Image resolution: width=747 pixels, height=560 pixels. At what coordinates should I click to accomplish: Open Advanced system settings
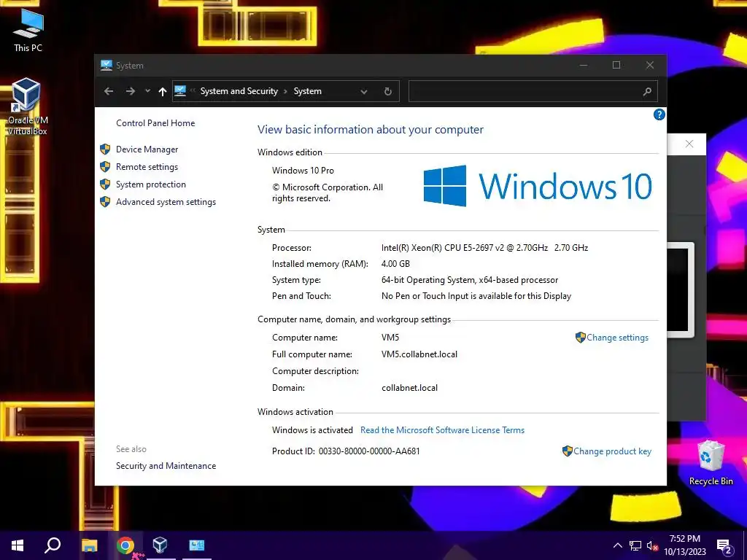click(x=166, y=202)
